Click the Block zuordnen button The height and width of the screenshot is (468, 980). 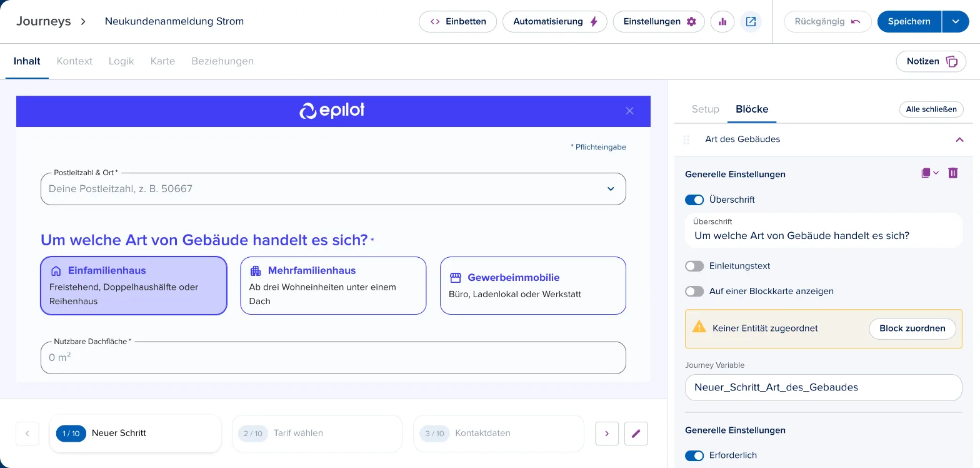[912, 328]
